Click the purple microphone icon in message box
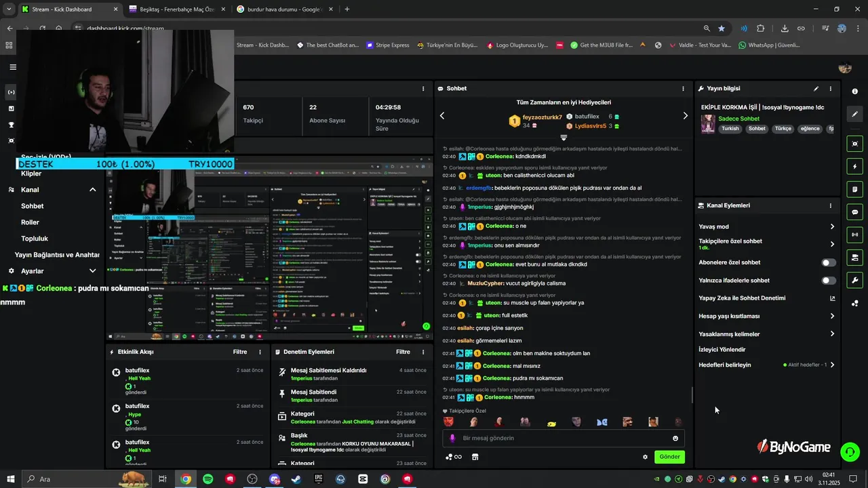The image size is (868, 488). click(452, 439)
